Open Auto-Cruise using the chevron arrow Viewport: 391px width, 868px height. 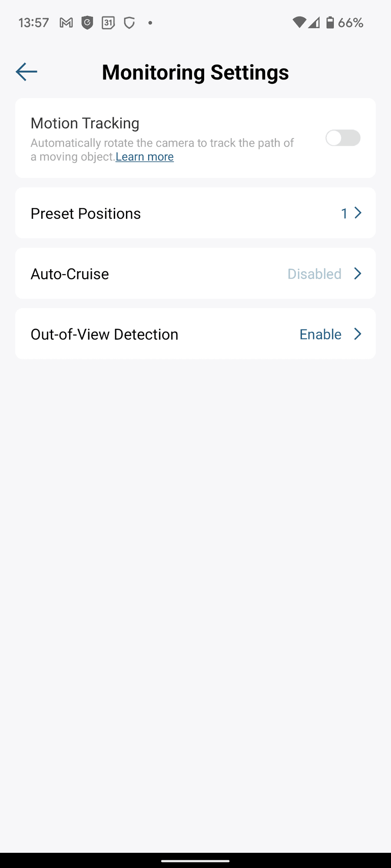click(x=358, y=273)
